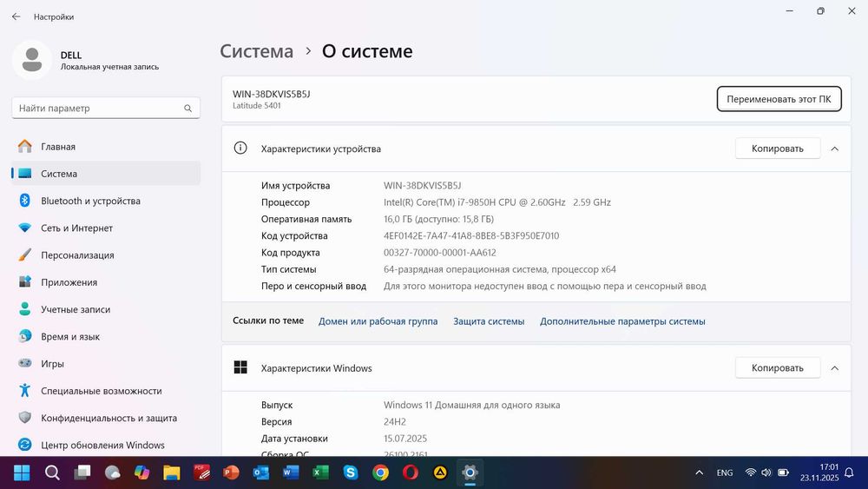This screenshot has width=868, height=489.
Task: Go back using the arrow icon
Action: coord(16,17)
